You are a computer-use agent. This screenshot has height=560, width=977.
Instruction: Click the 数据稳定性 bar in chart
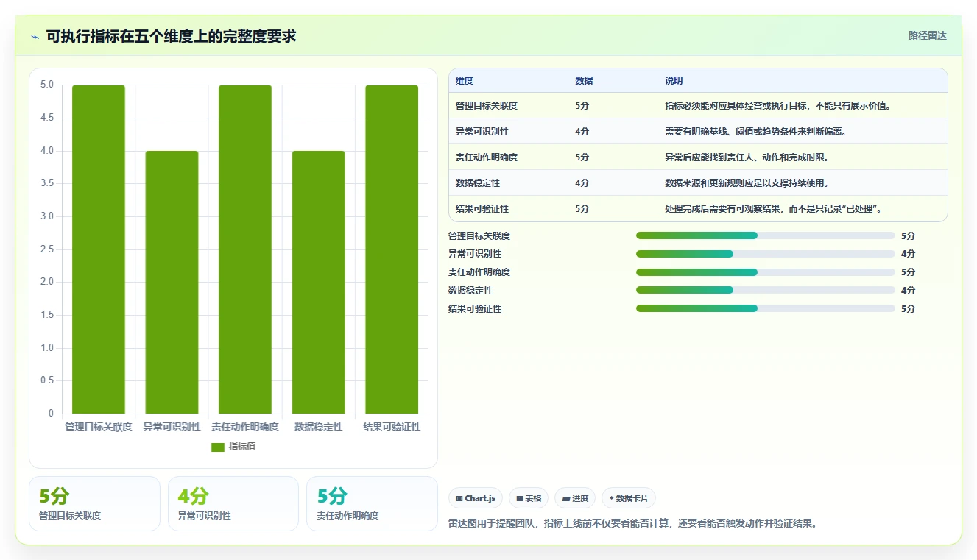coord(318,283)
